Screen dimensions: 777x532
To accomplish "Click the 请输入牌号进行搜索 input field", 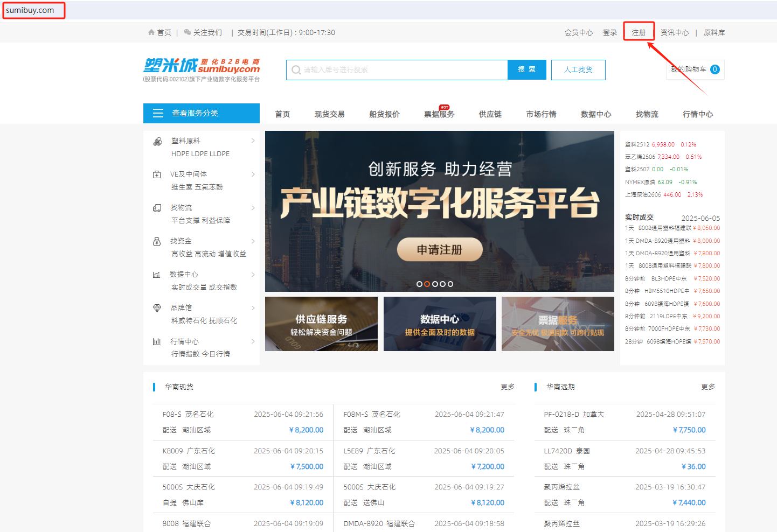I will (397, 70).
